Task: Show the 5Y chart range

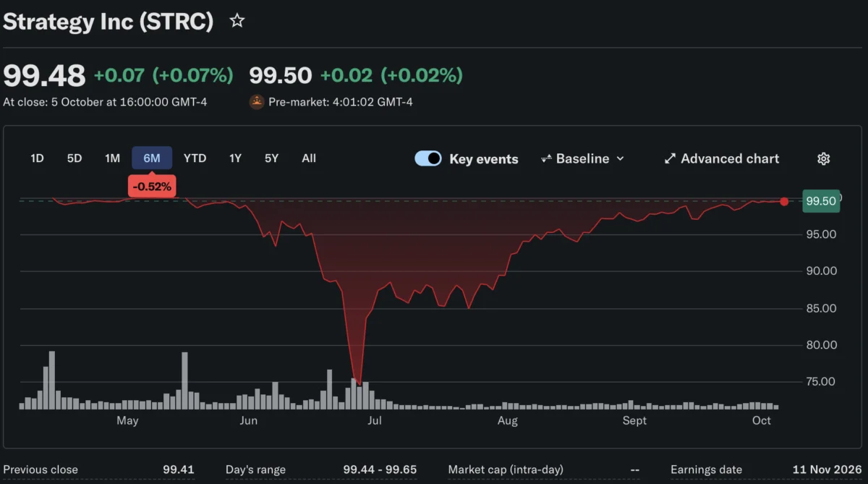Action: pos(271,158)
